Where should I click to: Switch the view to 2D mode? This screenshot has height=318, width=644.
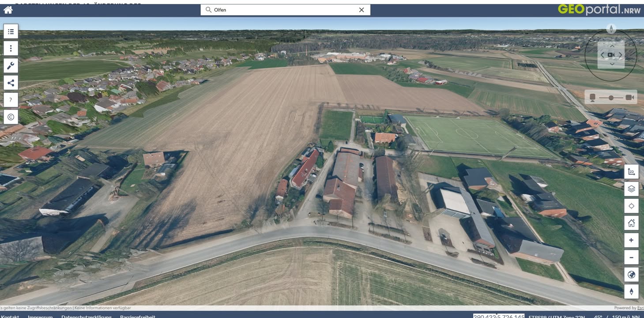(x=631, y=172)
